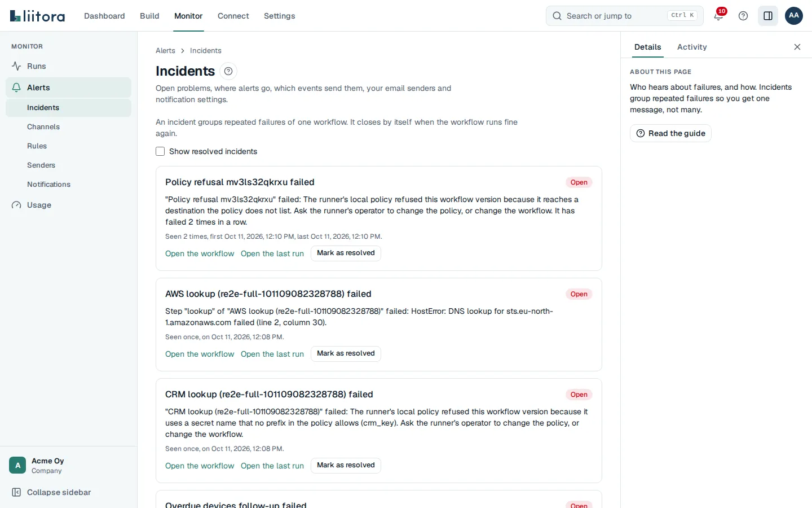Viewport: 812px width, 508px height.
Task: Click the help icon beside Incidents heading
Action: click(228, 71)
